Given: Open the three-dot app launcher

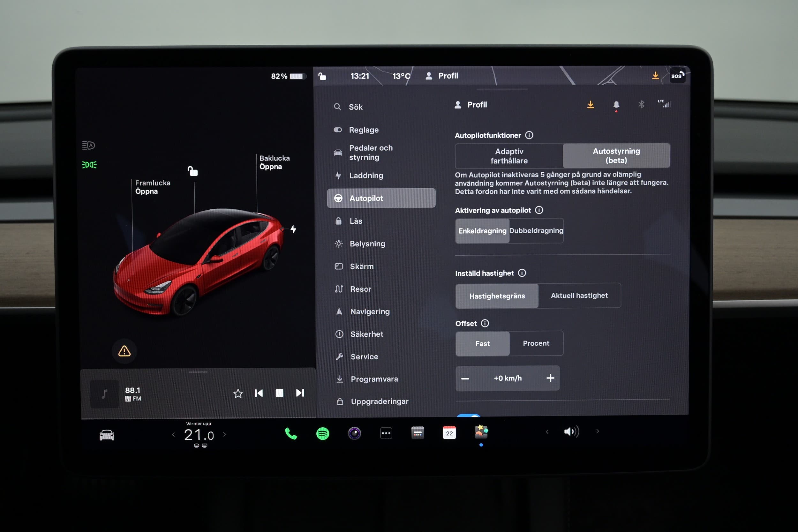Looking at the screenshot, I should click(x=386, y=433).
